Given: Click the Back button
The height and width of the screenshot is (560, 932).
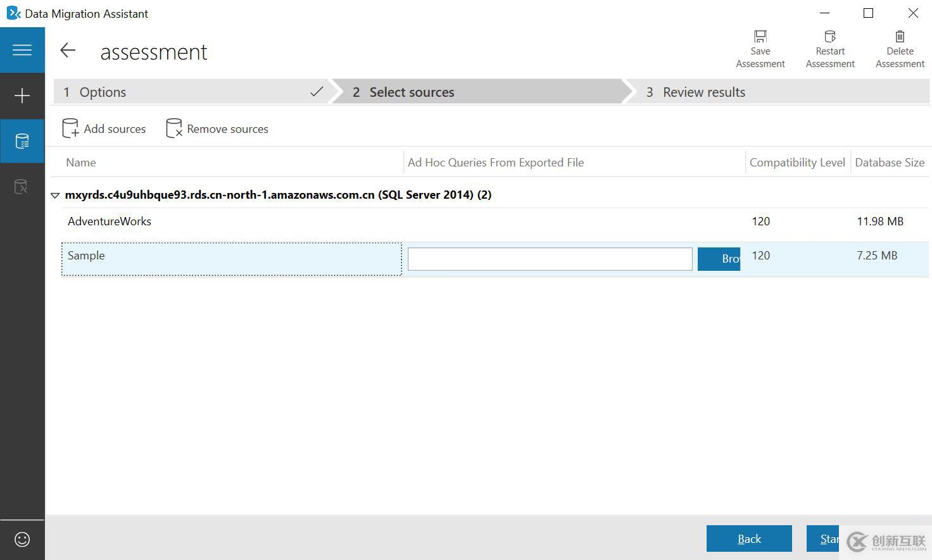Looking at the screenshot, I should [749, 538].
